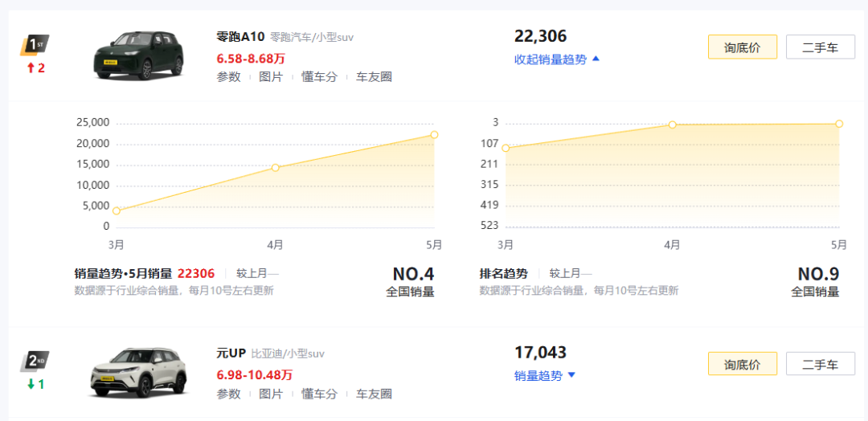Screen dimensions: 868x421
Task: Click the March data point on sales chart
Action: [117, 210]
